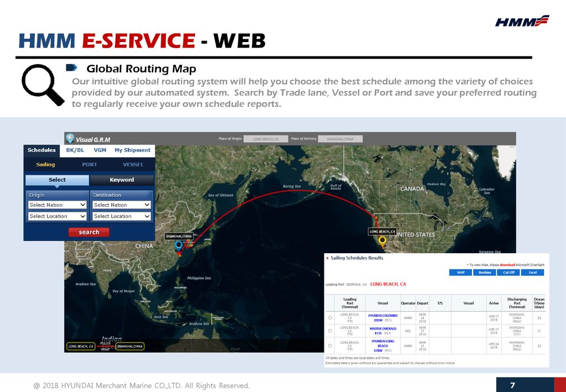Select the HYUNDAI LONG BEACH sailing radio button
The height and width of the screenshot is (392, 566).
[330, 346]
